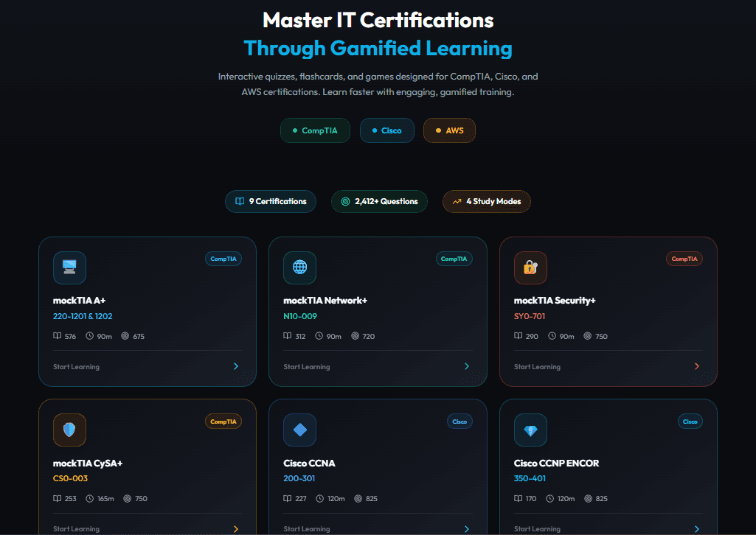
Task: Toggle the CompTIA vendor filter pill
Action: (x=315, y=130)
